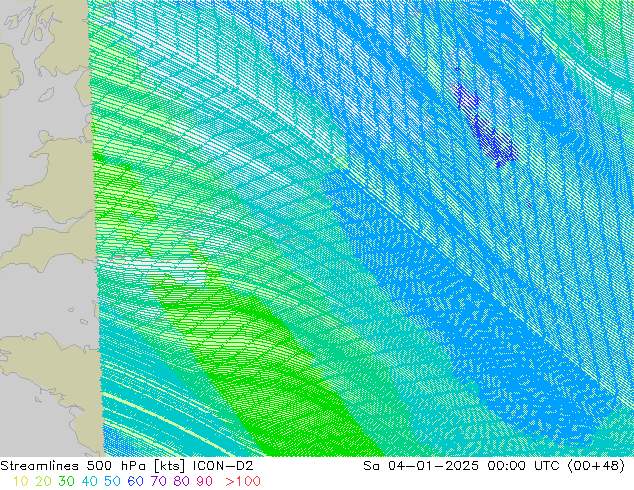Viewport: 634px width, 490px height.
Task: Click the light blue '50' legend value
Action: point(112,481)
